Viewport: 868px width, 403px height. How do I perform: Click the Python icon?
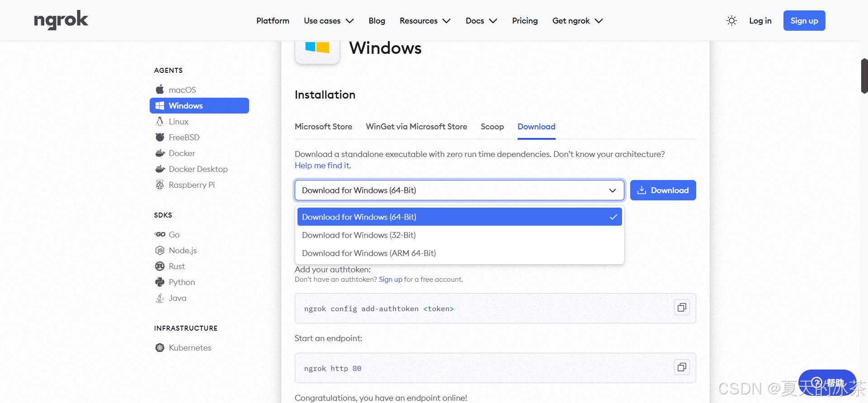coord(160,282)
